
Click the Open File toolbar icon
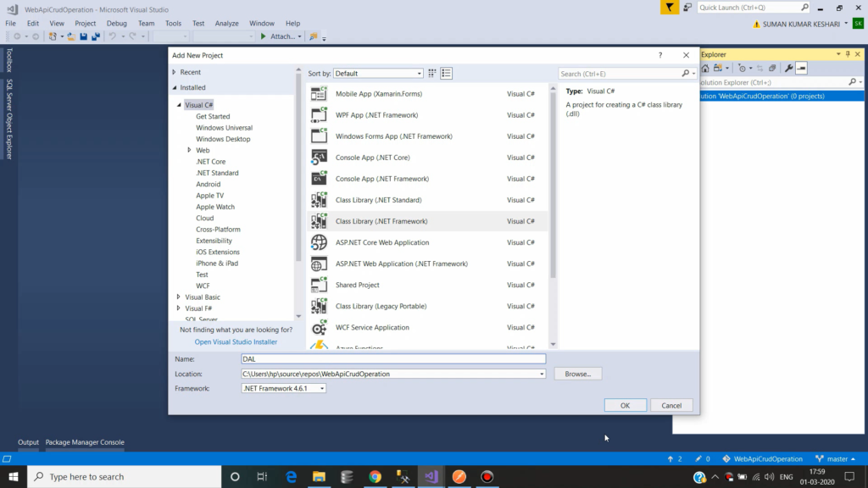(71, 36)
